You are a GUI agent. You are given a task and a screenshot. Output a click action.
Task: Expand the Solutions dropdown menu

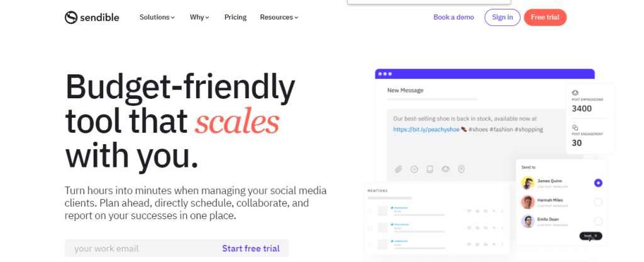(x=157, y=17)
